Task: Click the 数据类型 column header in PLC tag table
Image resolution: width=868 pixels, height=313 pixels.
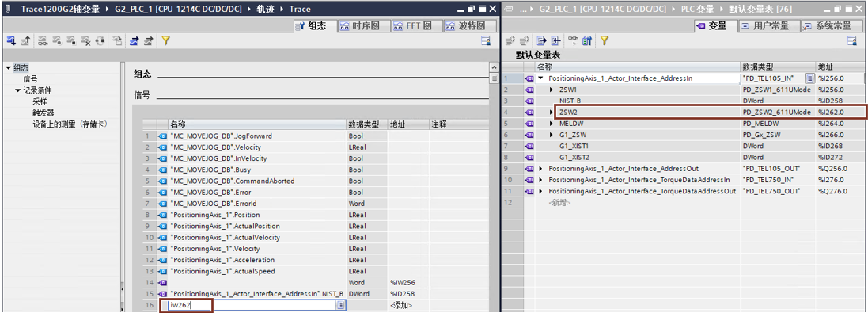Action: [779, 67]
